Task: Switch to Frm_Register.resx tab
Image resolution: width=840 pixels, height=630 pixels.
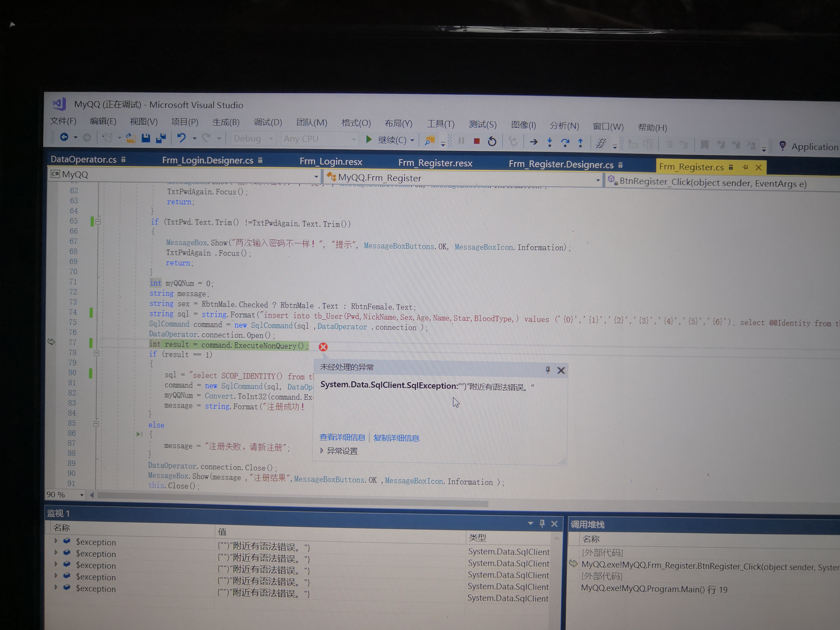Action: coord(435,163)
